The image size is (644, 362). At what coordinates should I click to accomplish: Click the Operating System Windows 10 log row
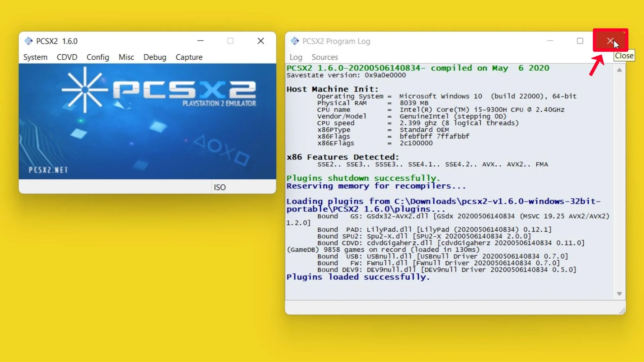click(x=447, y=96)
